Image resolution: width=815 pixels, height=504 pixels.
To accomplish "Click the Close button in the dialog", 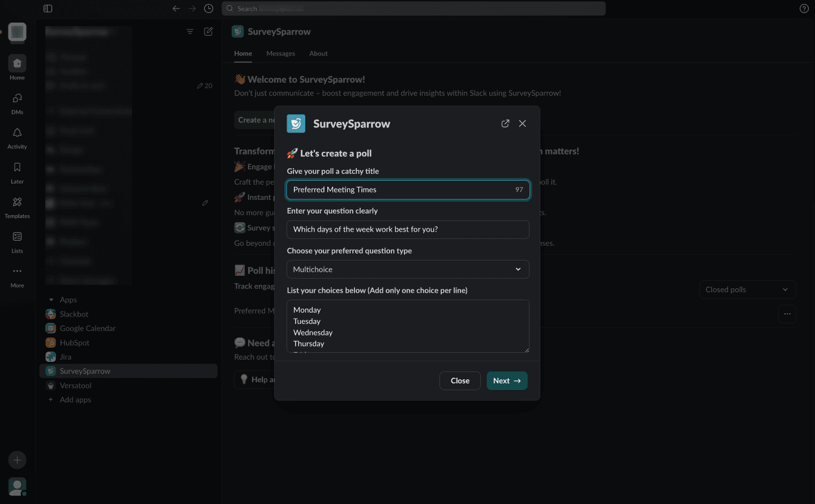I will [x=460, y=381].
